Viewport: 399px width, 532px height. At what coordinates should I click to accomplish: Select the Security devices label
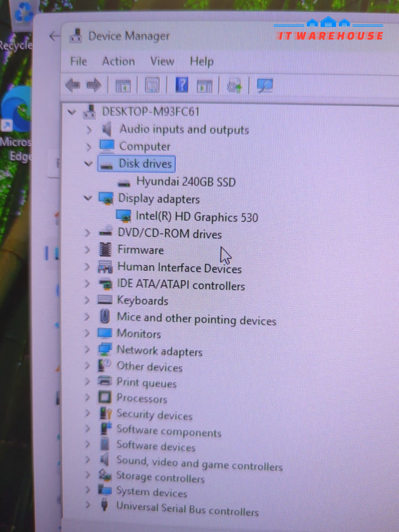coord(154,414)
